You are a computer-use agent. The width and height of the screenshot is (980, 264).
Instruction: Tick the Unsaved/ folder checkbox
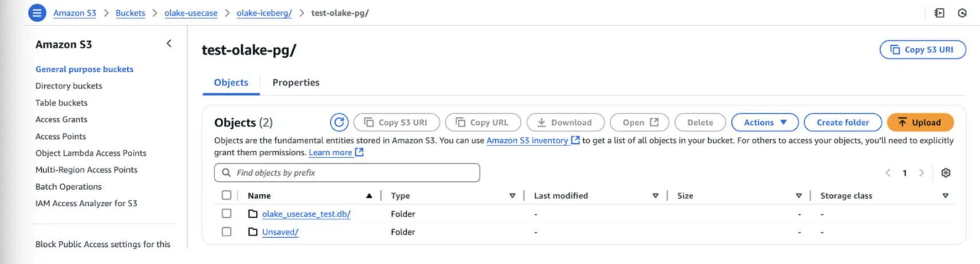[227, 231]
